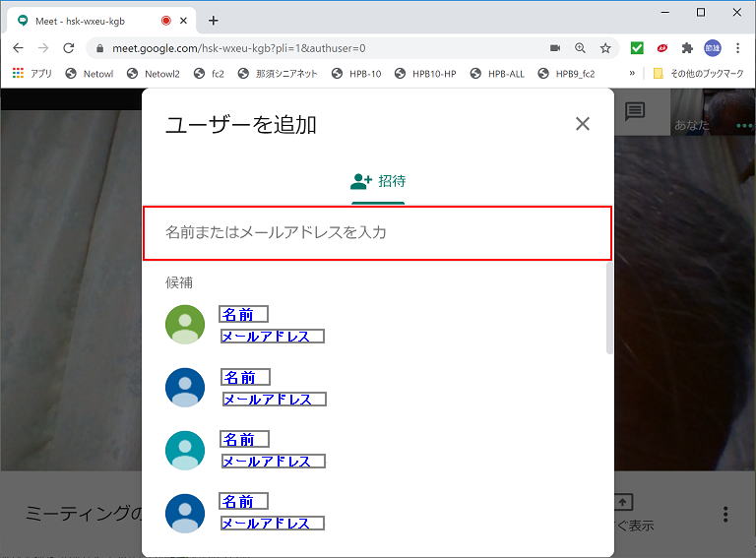The height and width of the screenshot is (558, 756).
Task: Open a new browser tab
Action: [x=213, y=21]
